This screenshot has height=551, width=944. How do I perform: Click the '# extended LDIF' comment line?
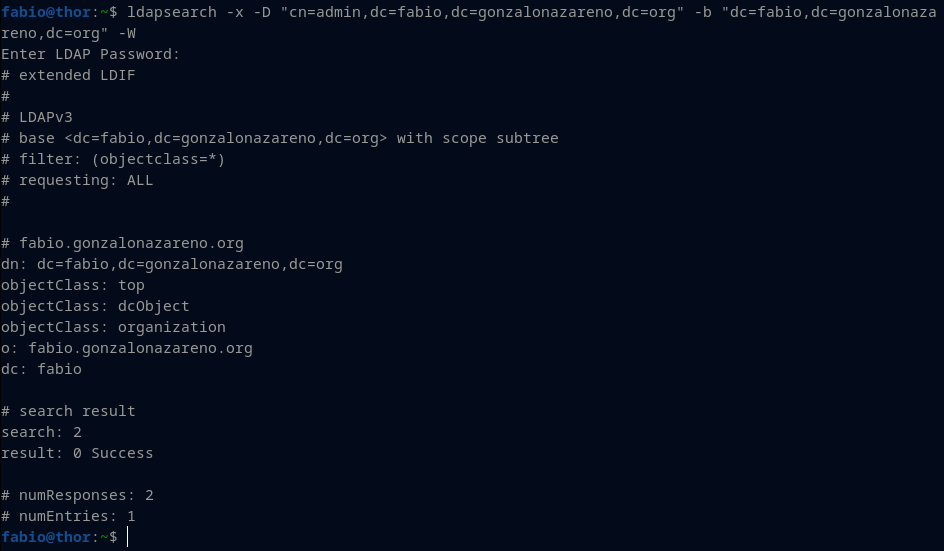pyautogui.click(x=68, y=75)
